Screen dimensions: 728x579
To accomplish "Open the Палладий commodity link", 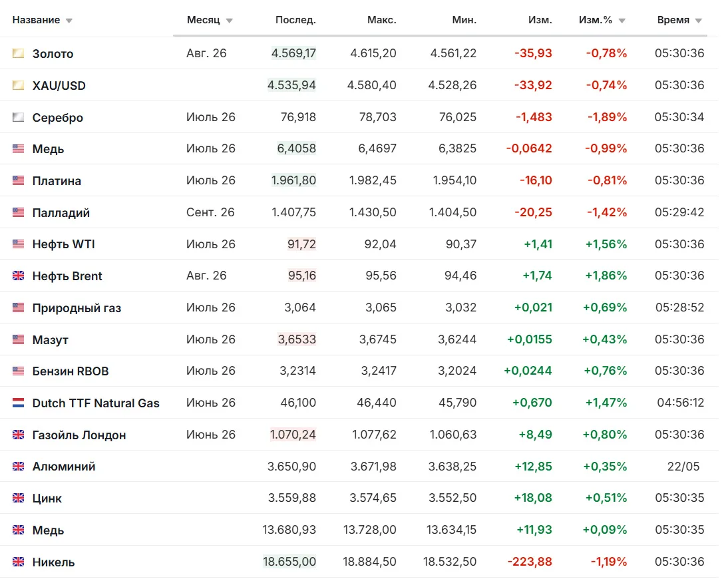I will 61,213.
